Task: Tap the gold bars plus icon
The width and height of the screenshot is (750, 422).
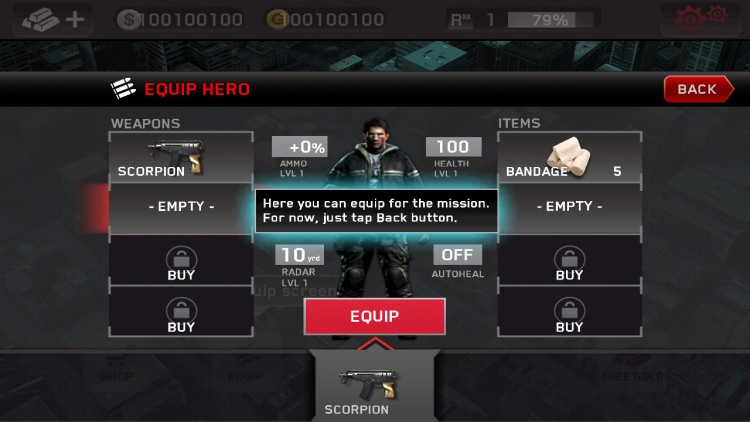Action: 53,20
